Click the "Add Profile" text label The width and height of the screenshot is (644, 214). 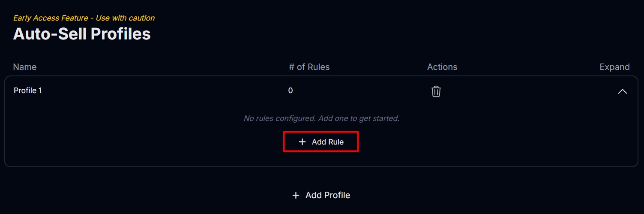click(328, 196)
